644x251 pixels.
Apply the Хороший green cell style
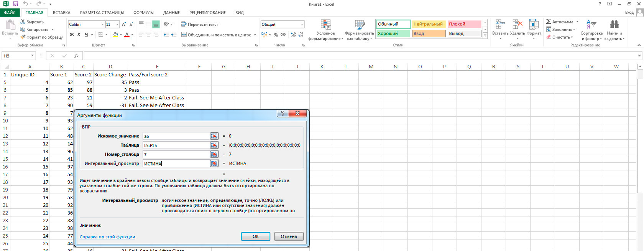click(393, 33)
